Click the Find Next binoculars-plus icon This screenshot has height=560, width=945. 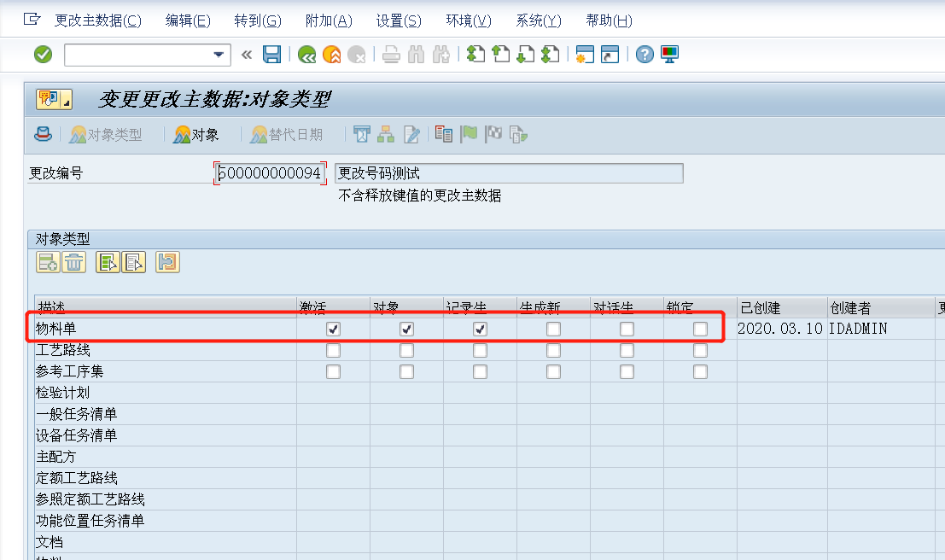tap(441, 55)
